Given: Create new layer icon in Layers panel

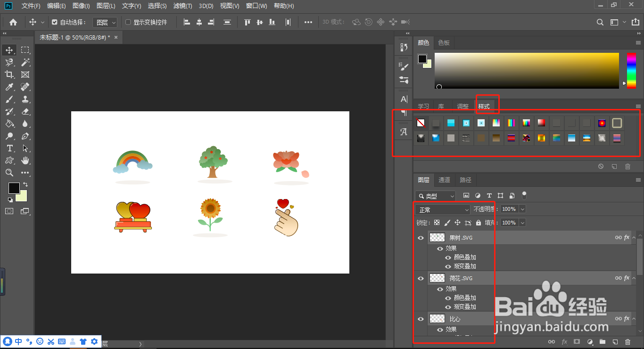Looking at the screenshot, I should tap(615, 342).
